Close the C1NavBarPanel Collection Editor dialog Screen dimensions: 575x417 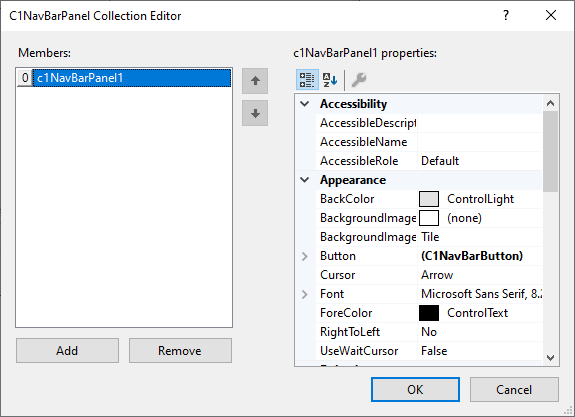(551, 15)
